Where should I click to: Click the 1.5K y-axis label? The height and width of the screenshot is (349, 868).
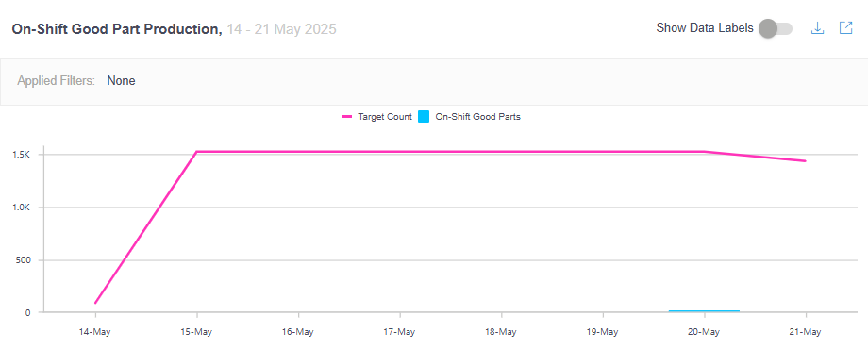[x=22, y=155]
